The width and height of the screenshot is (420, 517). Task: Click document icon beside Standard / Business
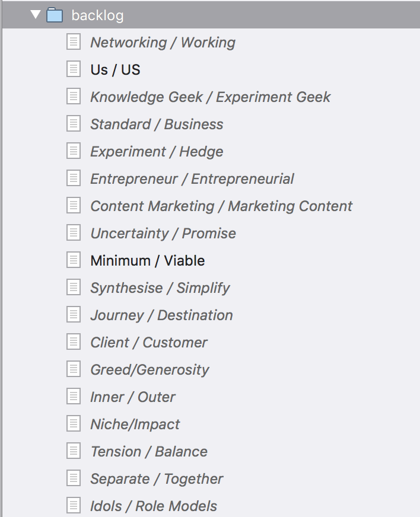point(73,124)
